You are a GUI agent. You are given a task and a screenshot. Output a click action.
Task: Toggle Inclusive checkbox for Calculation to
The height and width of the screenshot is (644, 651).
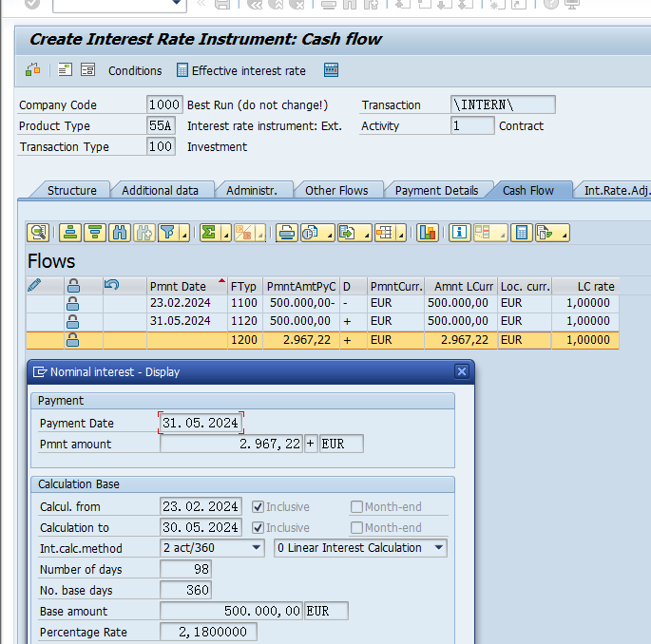click(x=258, y=528)
